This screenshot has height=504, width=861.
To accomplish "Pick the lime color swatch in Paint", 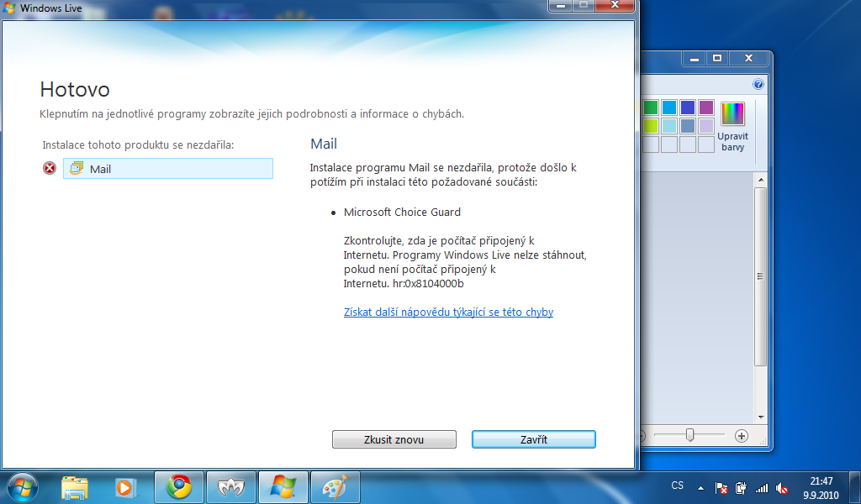I will (650, 126).
